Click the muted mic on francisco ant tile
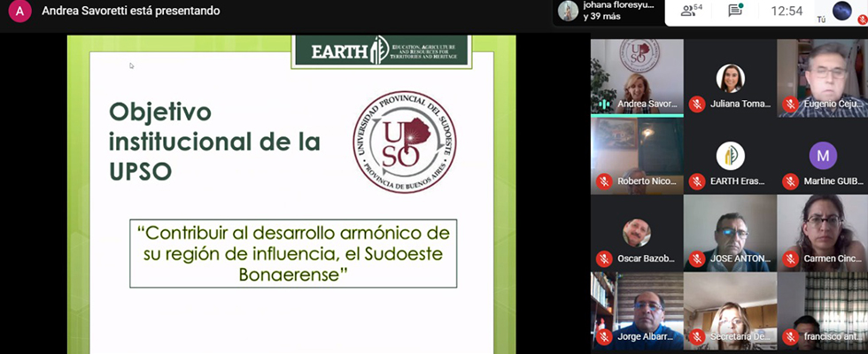 [x=790, y=336]
